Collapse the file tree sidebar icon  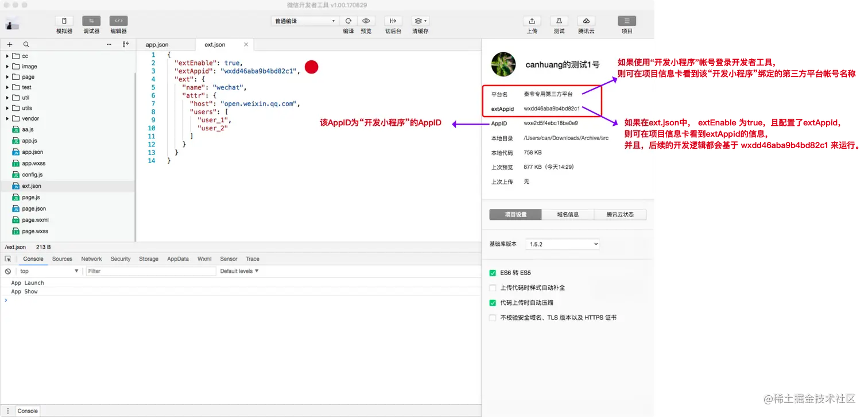coord(126,44)
